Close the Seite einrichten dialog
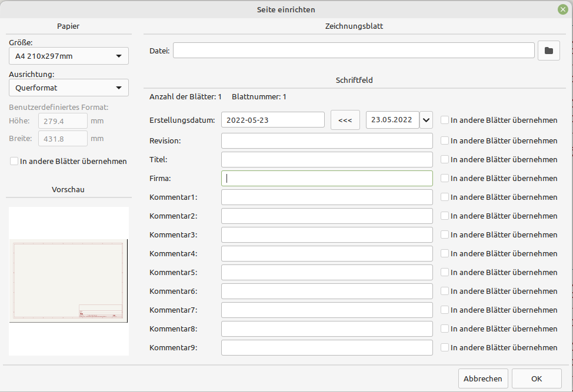The height and width of the screenshot is (392, 573). tap(563, 9)
